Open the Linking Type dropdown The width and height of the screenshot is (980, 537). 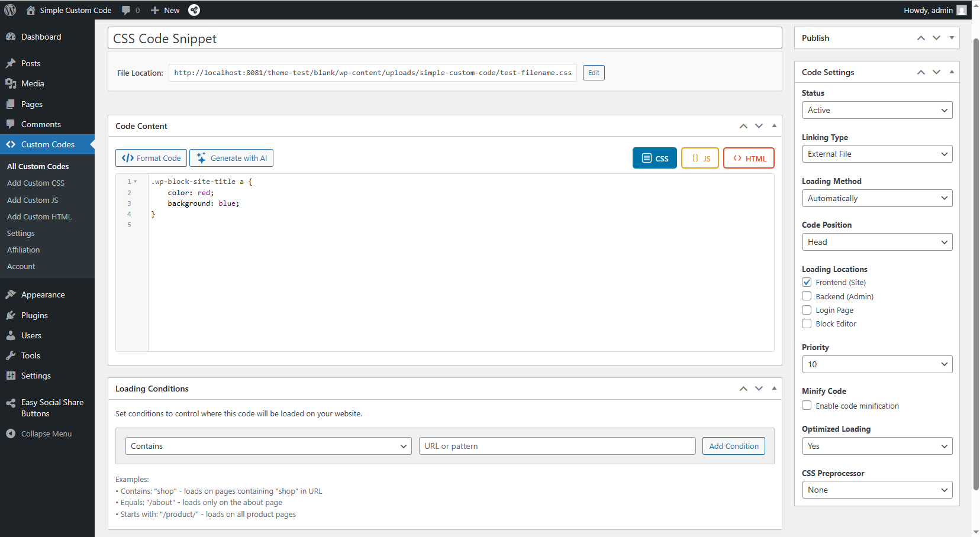tap(877, 154)
